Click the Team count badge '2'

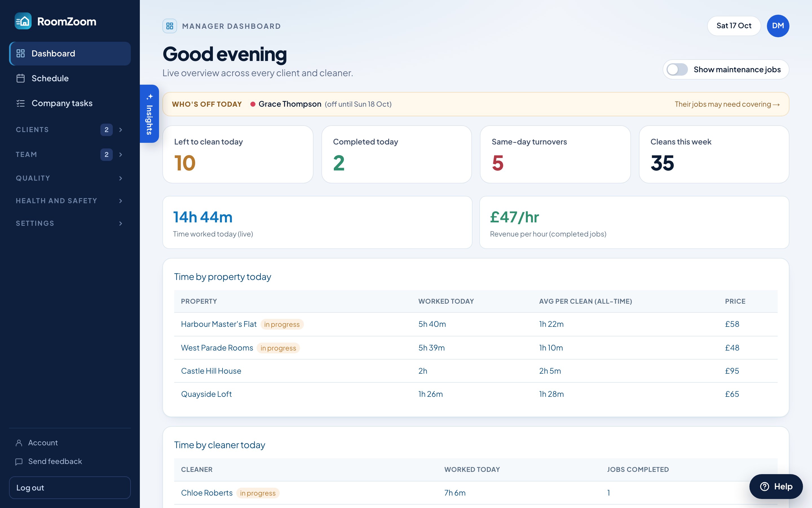pyautogui.click(x=106, y=155)
